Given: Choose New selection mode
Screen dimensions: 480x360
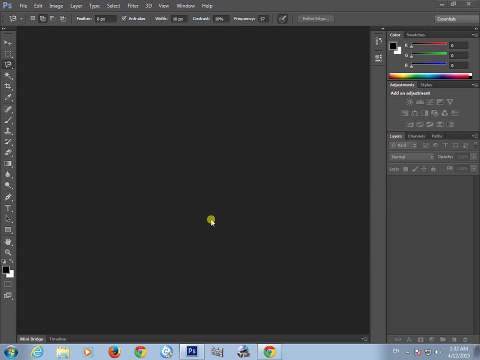Looking at the screenshot, I should (33, 19).
